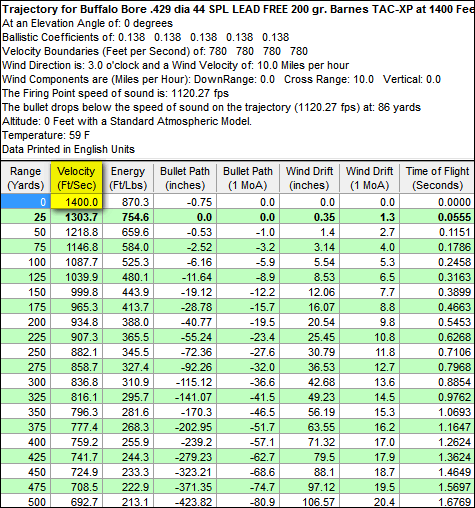The height and width of the screenshot is (508, 475).
Task: Click velocity value 777.4
Action: coord(76,427)
